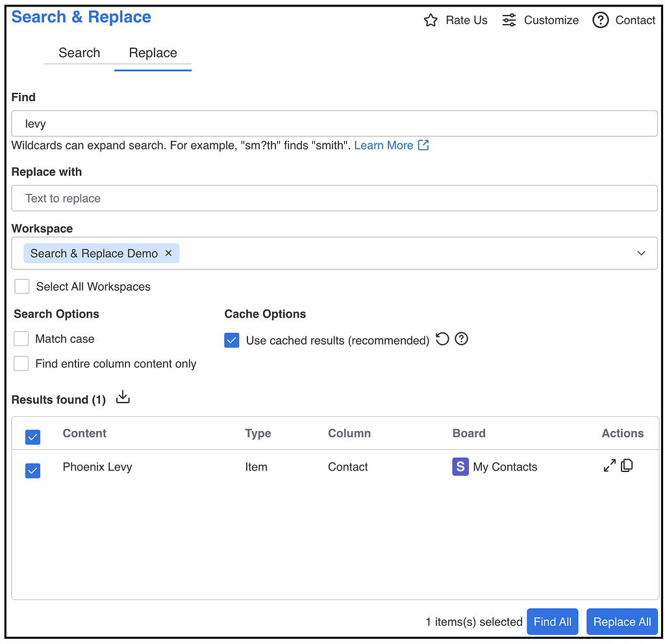Uncheck the Phoenix Levy row checkbox
Viewport: 665px width, 644px height.
click(x=32, y=471)
